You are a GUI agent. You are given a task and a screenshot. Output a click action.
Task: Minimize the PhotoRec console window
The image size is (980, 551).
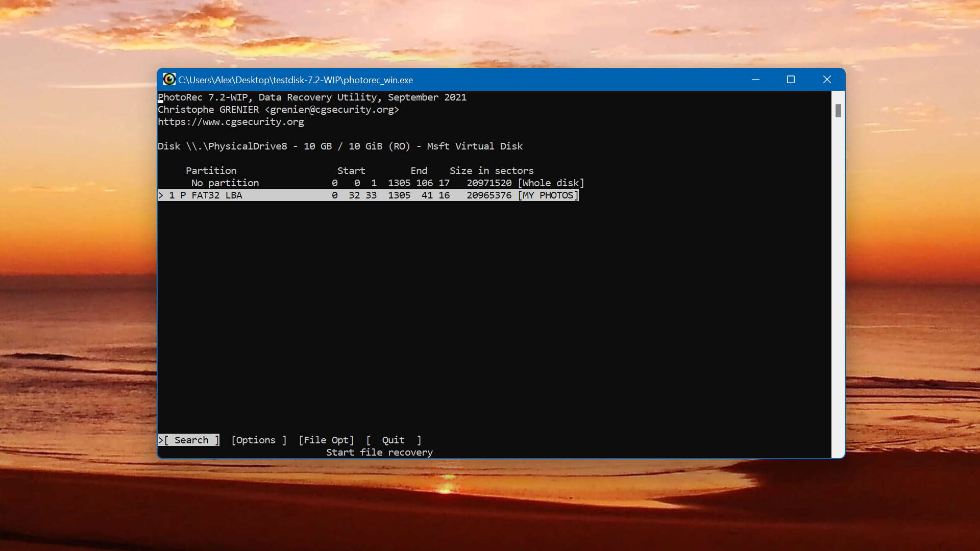click(755, 80)
